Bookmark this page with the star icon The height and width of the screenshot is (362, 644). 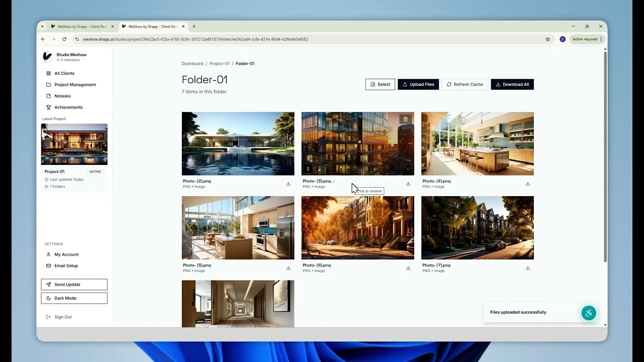click(x=548, y=39)
